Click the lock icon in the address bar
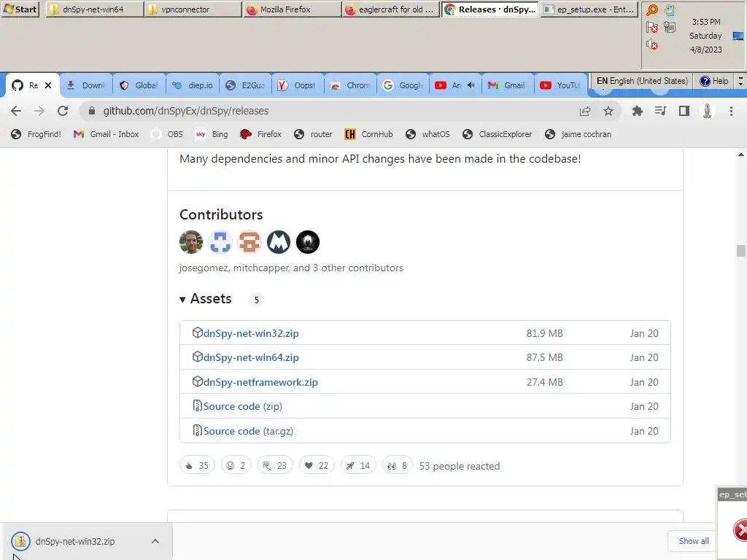 tap(92, 111)
